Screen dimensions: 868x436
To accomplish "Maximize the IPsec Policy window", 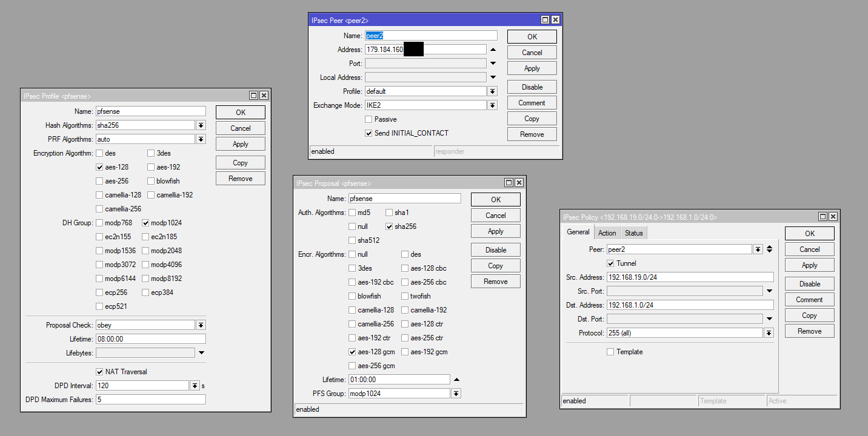I will 823,217.
